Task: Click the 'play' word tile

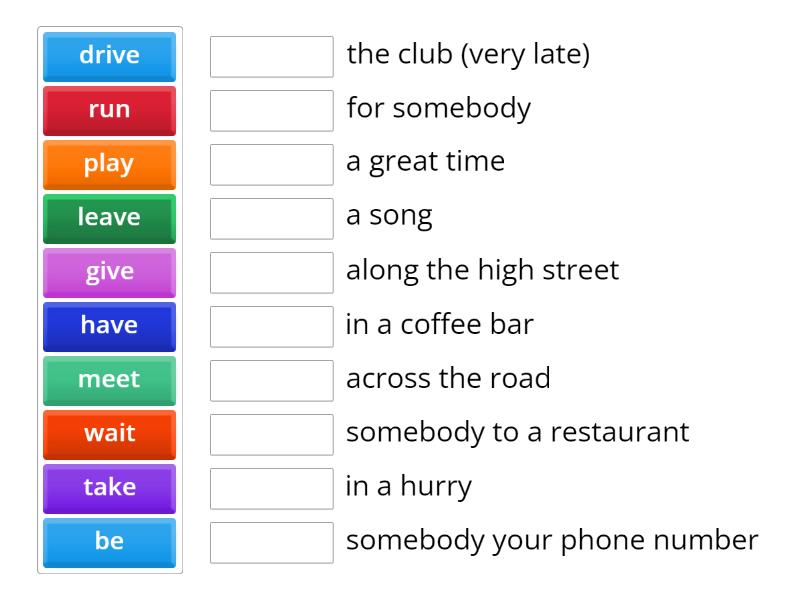Action: click(109, 164)
